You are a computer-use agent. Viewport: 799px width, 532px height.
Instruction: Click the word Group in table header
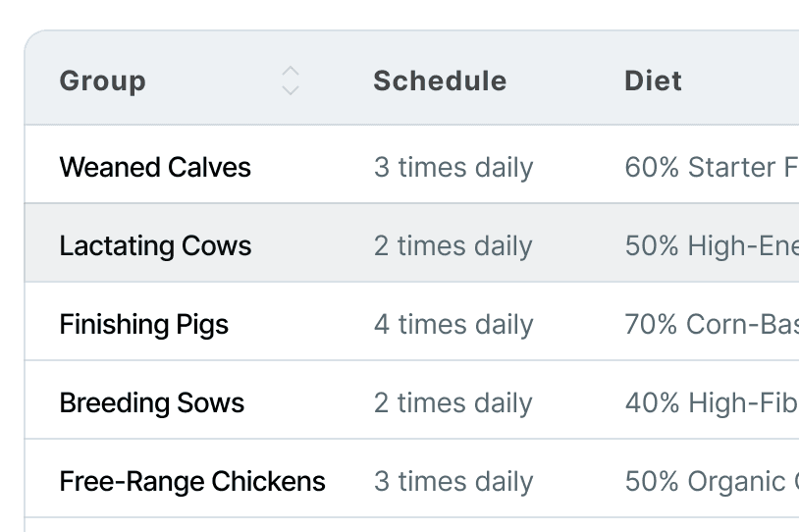[x=103, y=81]
